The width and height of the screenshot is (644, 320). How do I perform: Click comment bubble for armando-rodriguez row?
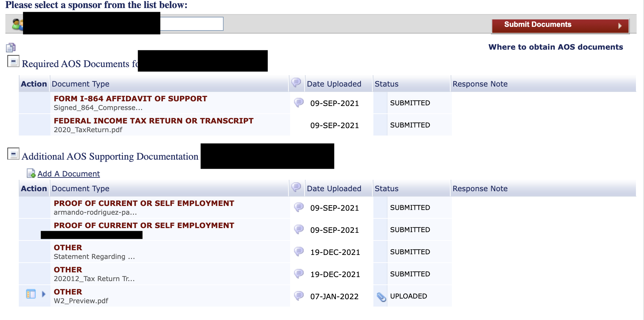click(x=298, y=207)
